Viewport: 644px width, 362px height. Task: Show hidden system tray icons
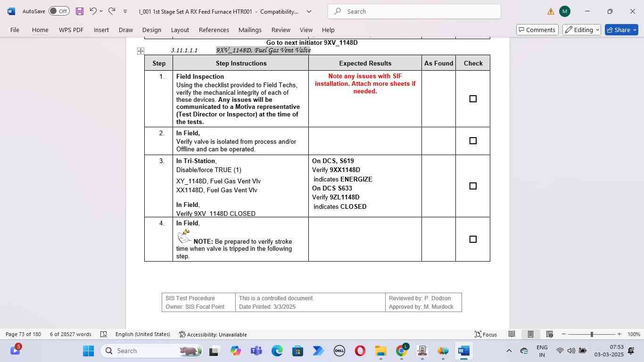click(x=509, y=351)
